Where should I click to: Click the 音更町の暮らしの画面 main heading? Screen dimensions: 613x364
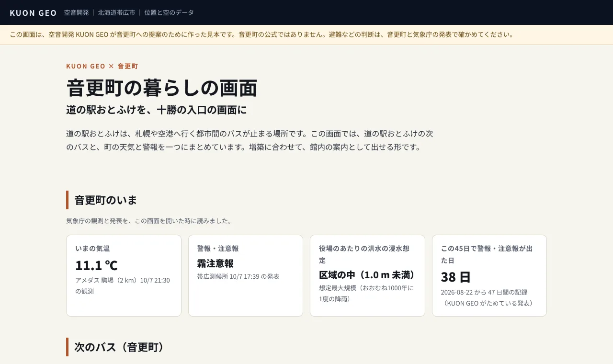tap(162, 88)
